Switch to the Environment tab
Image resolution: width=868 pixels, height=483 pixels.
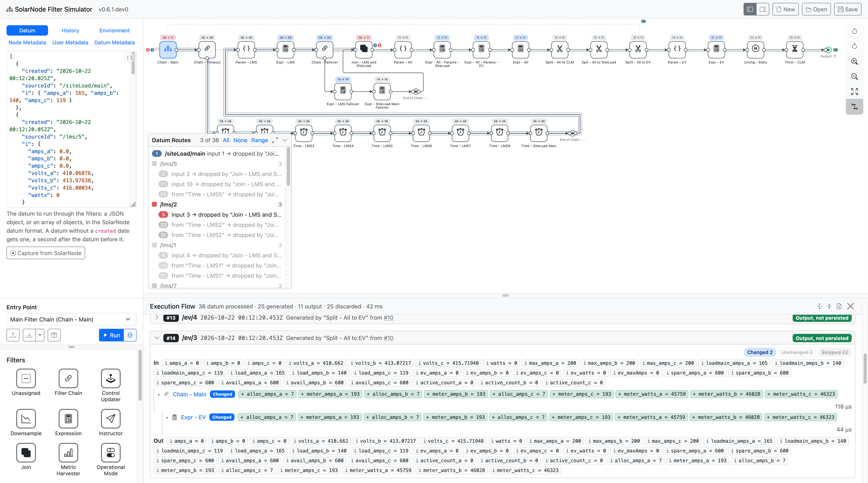click(x=114, y=30)
